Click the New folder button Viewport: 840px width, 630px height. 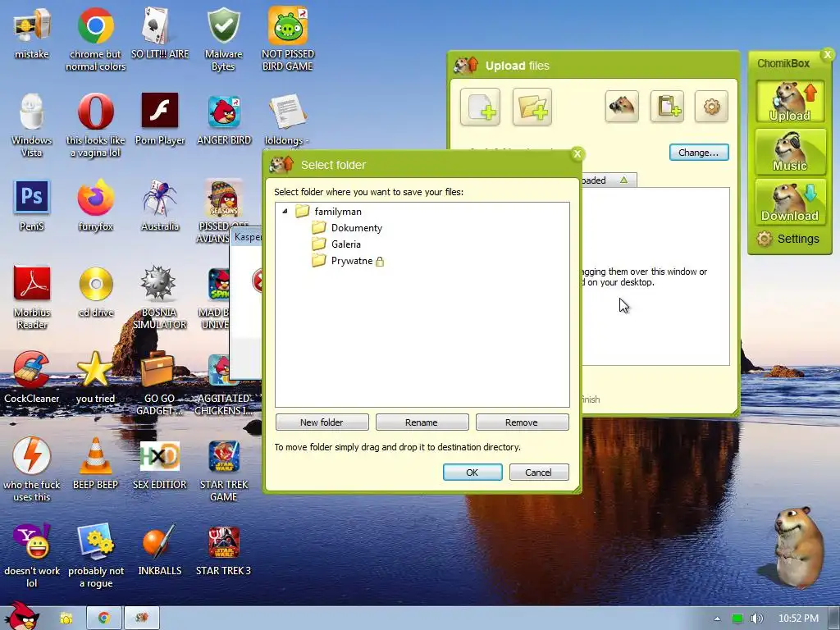point(322,422)
